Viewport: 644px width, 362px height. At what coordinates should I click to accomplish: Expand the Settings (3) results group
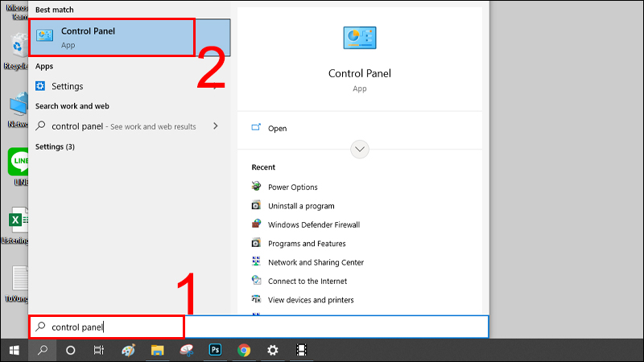(55, 147)
